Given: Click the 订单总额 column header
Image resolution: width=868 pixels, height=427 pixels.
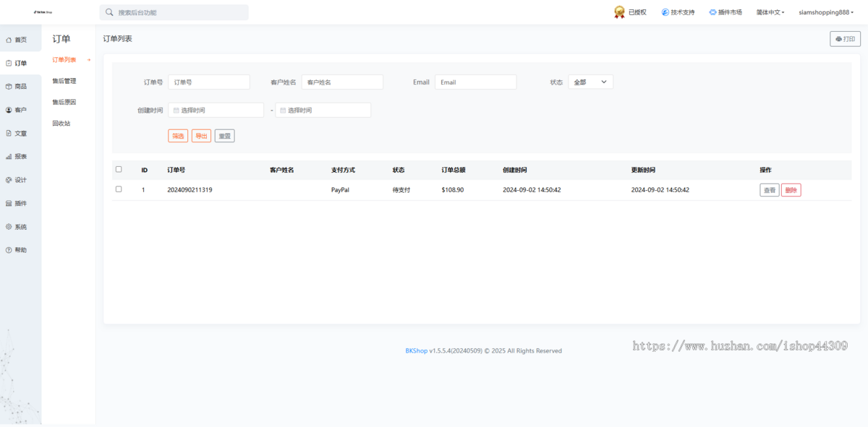Looking at the screenshot, I should point(454,171).
